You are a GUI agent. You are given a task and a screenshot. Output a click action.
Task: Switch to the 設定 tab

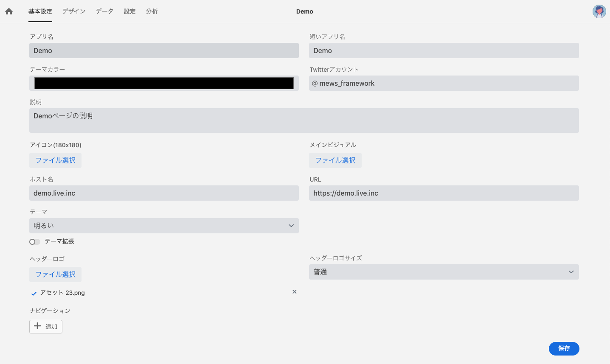click(x=130, y=11)
